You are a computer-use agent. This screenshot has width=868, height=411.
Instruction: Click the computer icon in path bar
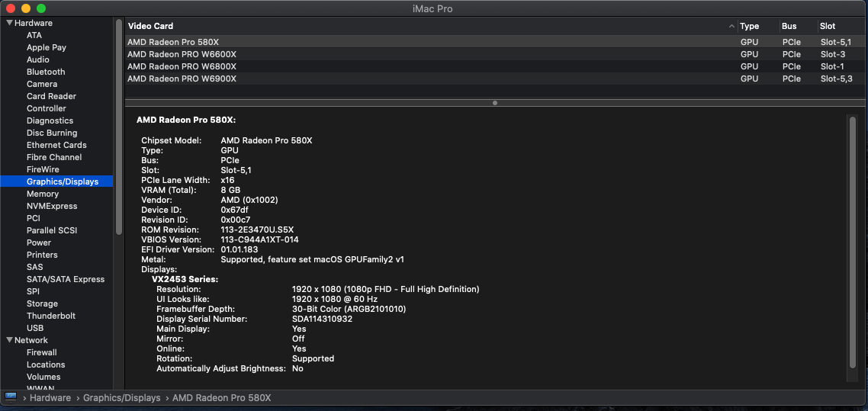[11, 397]
